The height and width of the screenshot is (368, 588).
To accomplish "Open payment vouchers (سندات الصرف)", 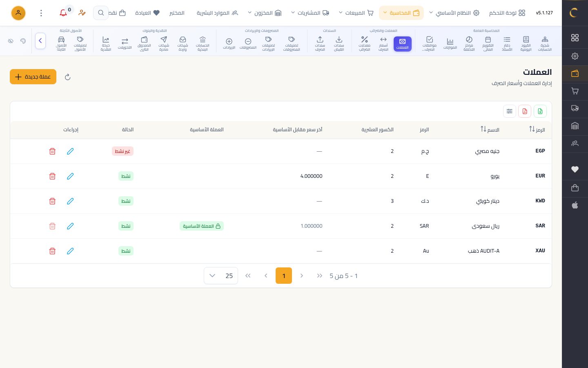I will coord(320,44).
